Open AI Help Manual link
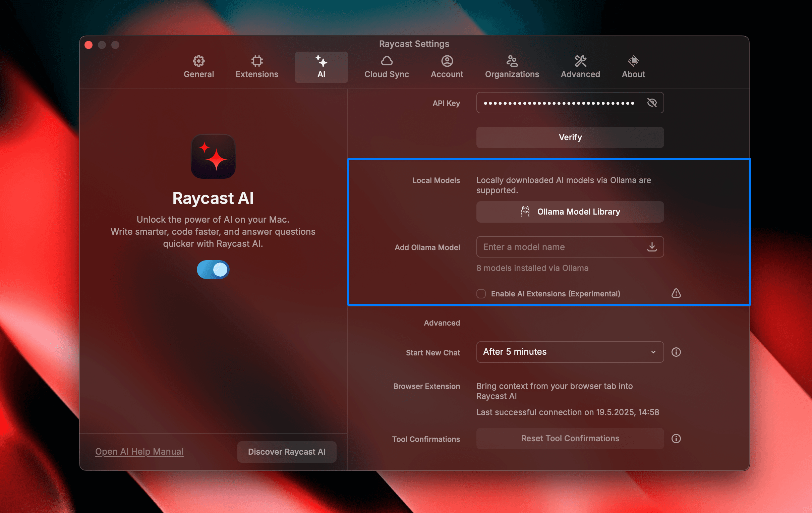This screenshot has height=513, width=812. click(x=139, y=451)
